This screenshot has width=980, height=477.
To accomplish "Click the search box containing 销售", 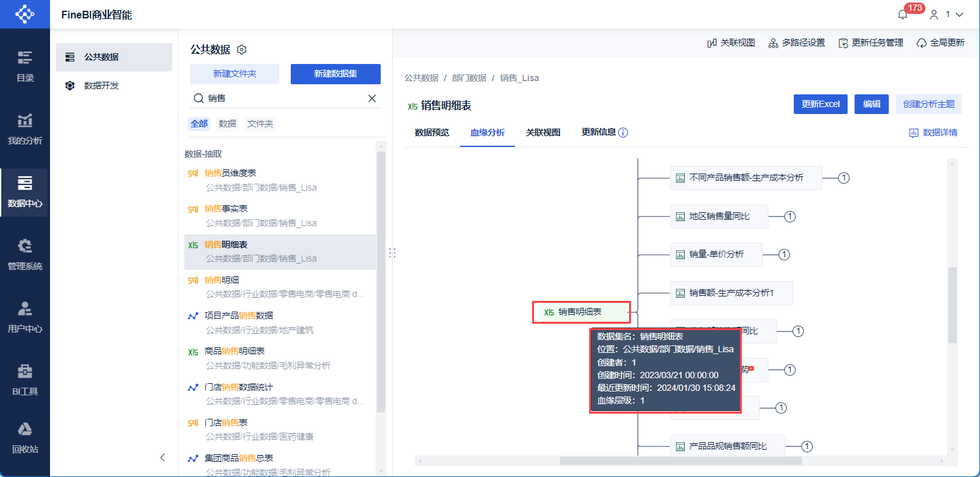I will pyautogui.click(x=286, y=98).
